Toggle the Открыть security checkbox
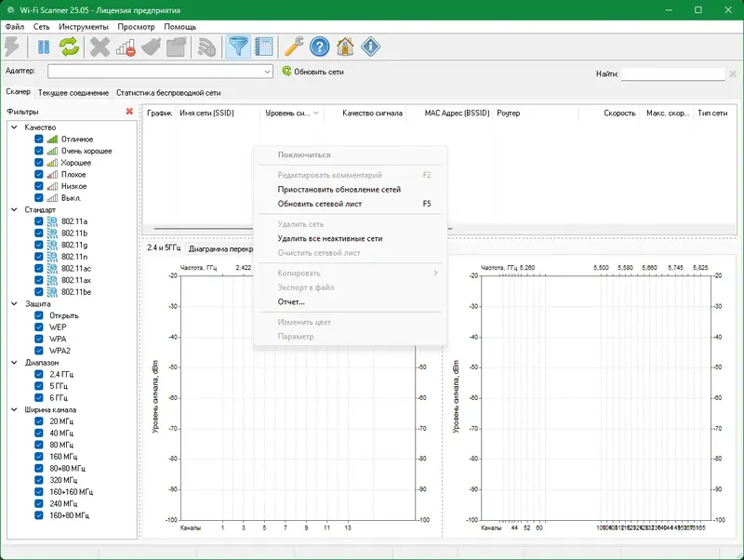This screenshot has height=560, width=744. tap(39, 315)
